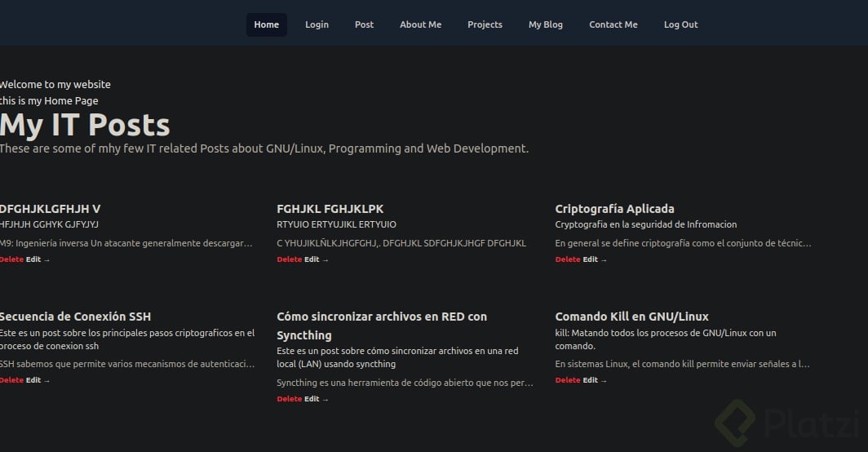The width and height of the screenshot is (868, 452).
Task: Visit My Blog from navbar
Action: point(545,25)
